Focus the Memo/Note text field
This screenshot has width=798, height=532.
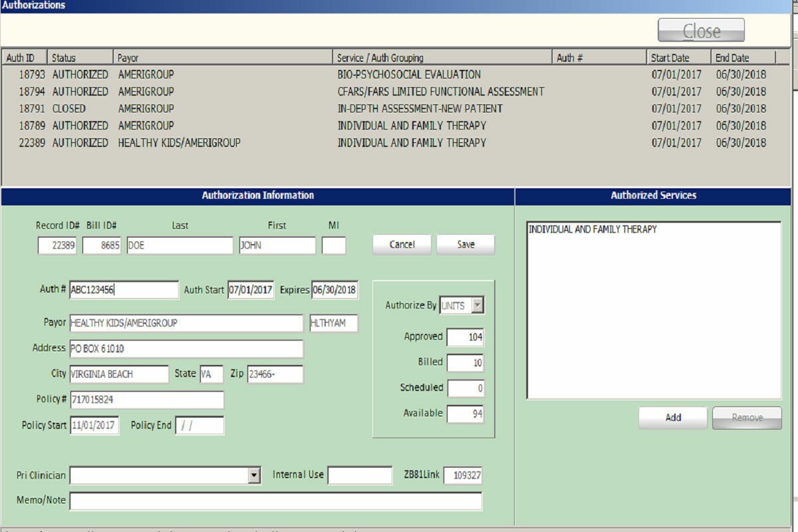[x=275, y=501]
